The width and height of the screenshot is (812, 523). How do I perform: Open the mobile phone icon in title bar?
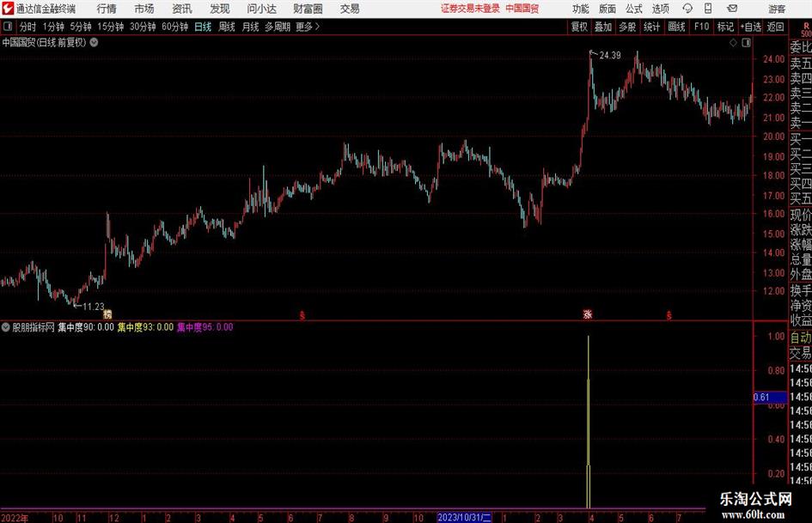point(708,9)
